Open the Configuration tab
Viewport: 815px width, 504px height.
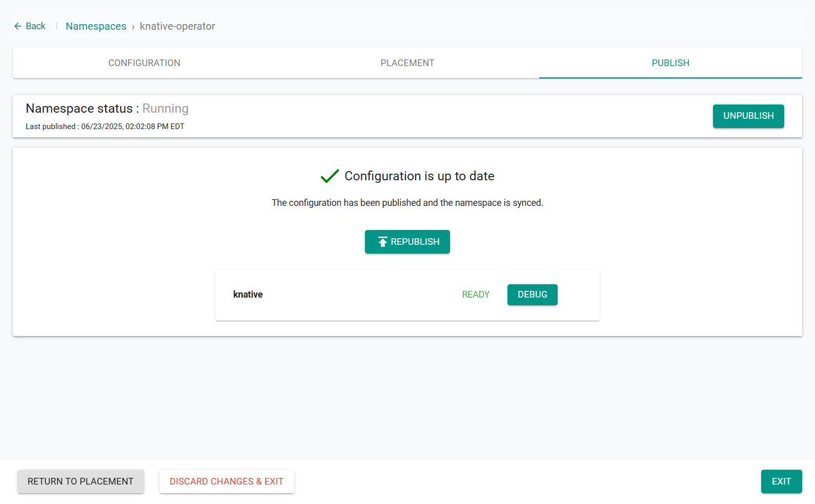tap(144, 63)
